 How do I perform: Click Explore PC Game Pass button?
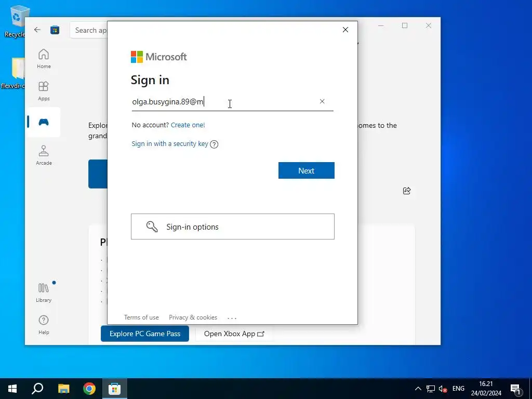pos(145,334)
